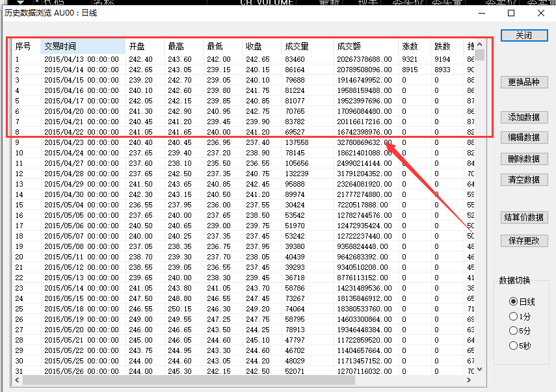The width and height of the screenshot is (556, 392).
Task: Click the 成交额 column header
Action: (365, 46)
